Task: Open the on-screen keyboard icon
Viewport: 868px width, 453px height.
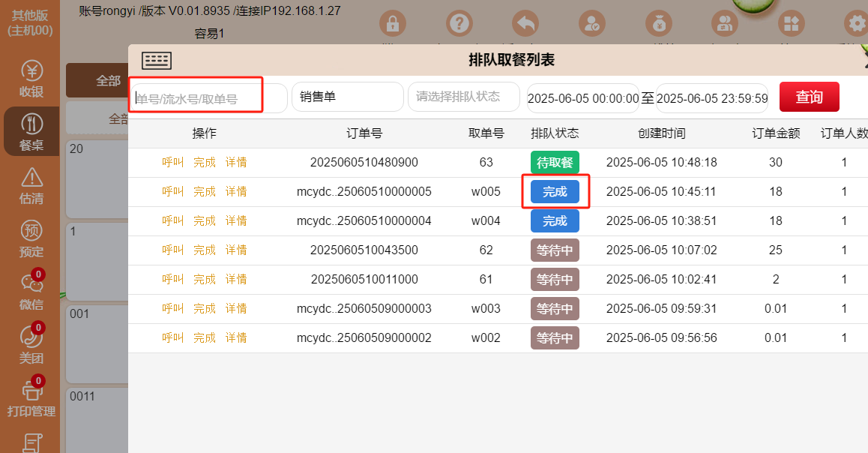Action: coord(157,60)
